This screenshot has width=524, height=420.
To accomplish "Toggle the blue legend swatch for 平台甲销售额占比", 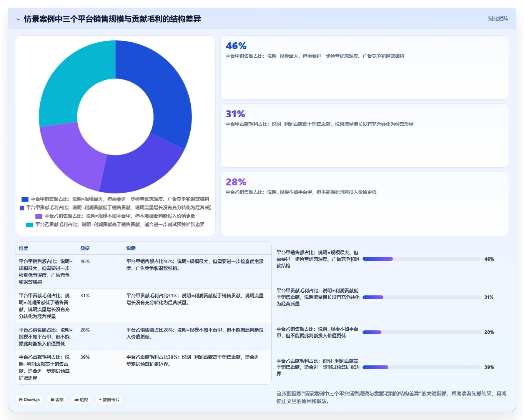I will coord(25,199).
